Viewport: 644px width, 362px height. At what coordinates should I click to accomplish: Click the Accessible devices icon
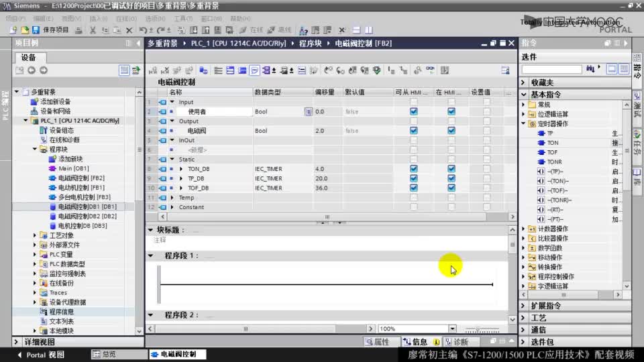303,30
